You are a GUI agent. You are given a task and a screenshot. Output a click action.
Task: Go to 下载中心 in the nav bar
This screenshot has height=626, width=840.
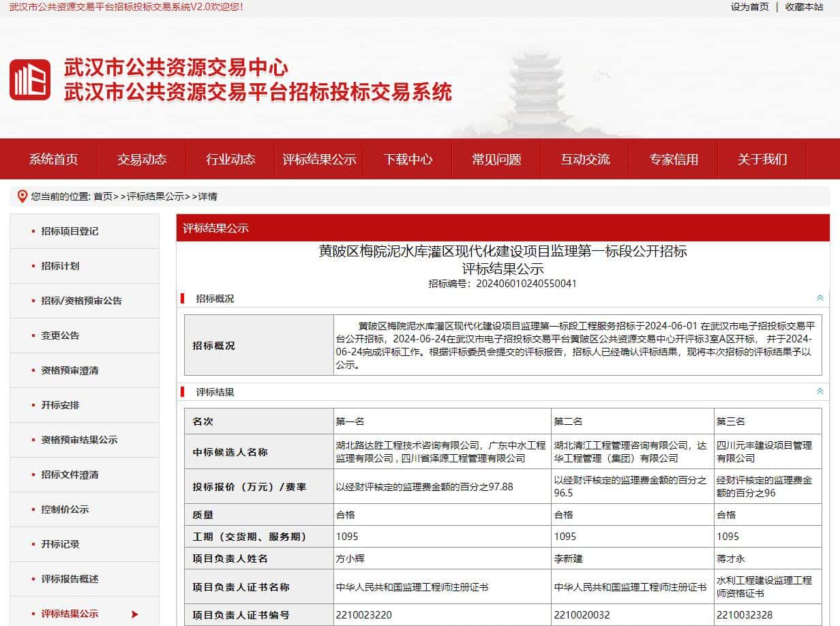point(408,160)
